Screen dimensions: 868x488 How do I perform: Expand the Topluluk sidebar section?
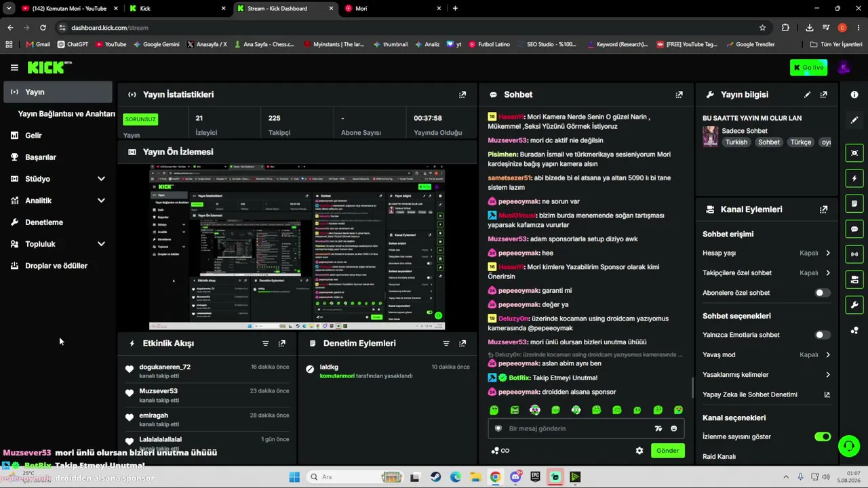[101, 244]
